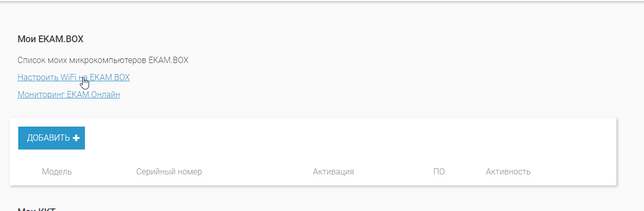The width and height of the screenshot is (644, 211).
Task: Click the Список моих микрокомпьютеров description text
Action: tap(103, 60)
